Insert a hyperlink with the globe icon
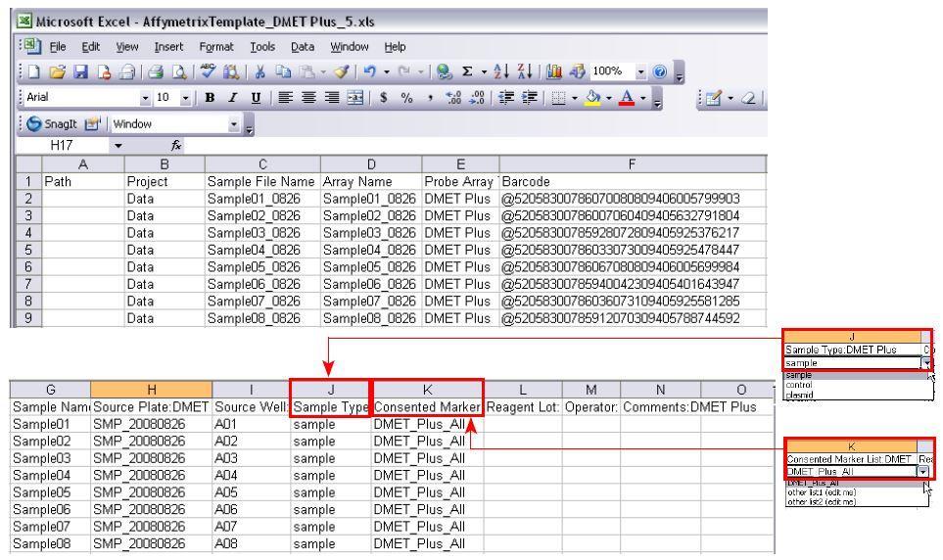The image size is (943, 560). click(444, 72)
